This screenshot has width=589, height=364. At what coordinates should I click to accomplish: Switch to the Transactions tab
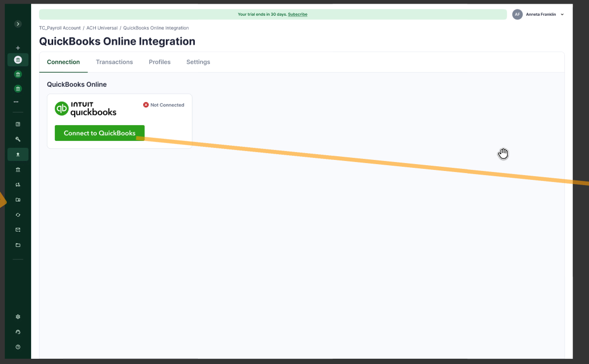(x=114, y=62)
